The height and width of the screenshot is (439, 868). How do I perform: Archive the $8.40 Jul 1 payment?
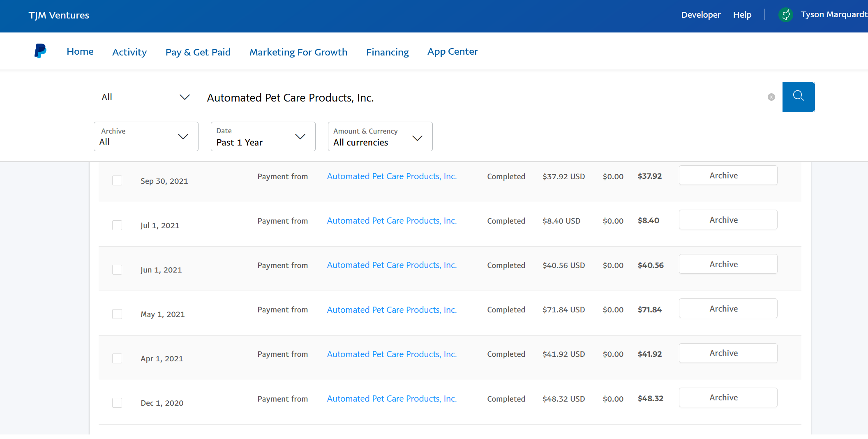point(728,219)
